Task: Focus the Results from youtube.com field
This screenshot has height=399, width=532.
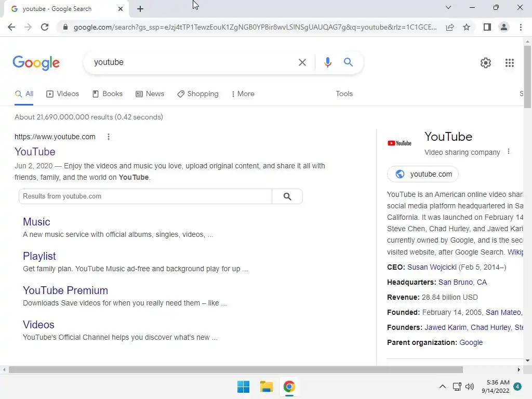Action: pyautogui.click(x=145, y=196)
